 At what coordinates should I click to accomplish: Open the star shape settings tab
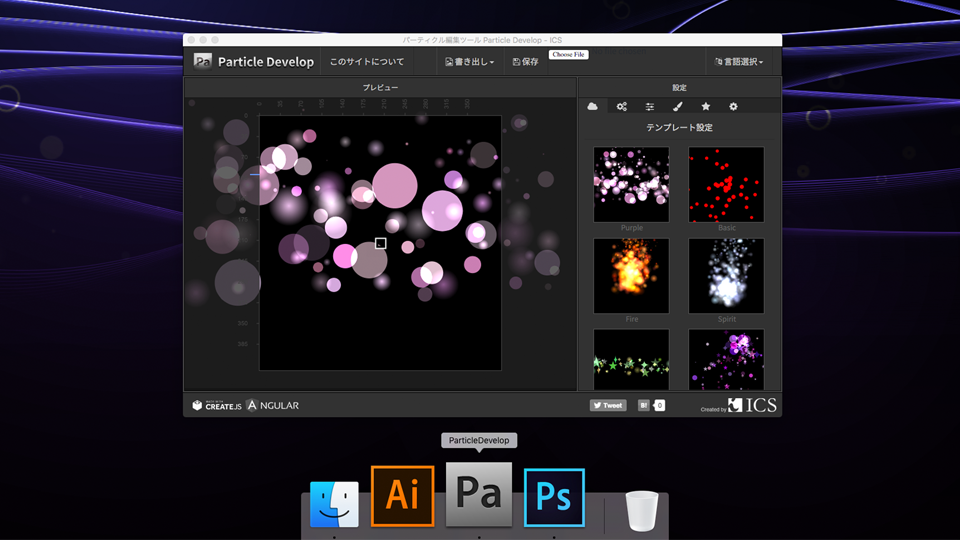coord(705,106)
